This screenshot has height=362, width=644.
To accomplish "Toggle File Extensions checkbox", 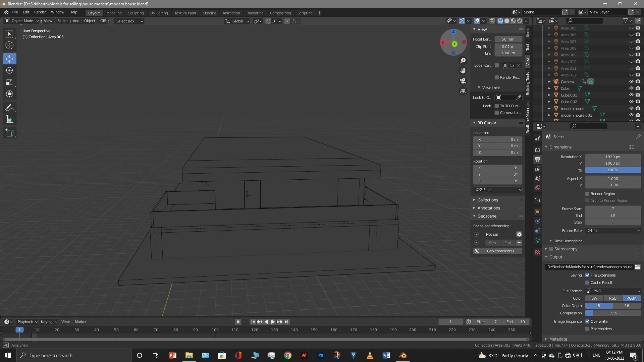I will [587, 275].
